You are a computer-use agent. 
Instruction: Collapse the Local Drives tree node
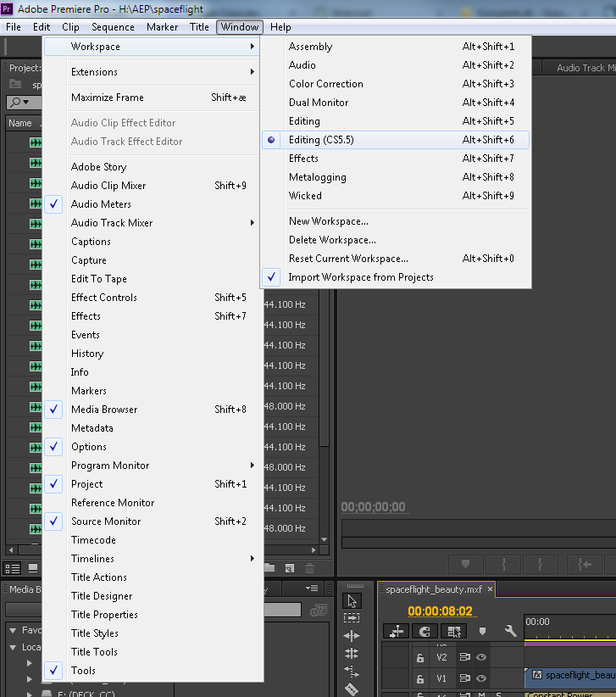13,647
